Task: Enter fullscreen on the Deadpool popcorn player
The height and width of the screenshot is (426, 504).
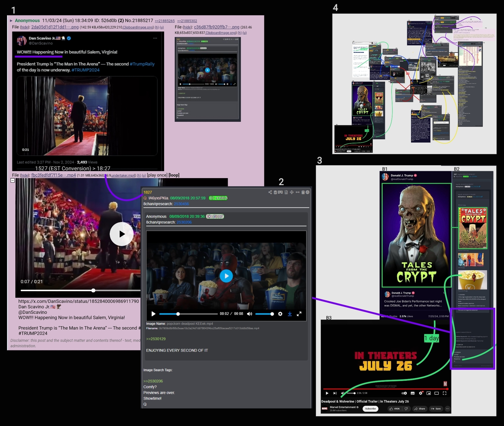Action: 299,314
